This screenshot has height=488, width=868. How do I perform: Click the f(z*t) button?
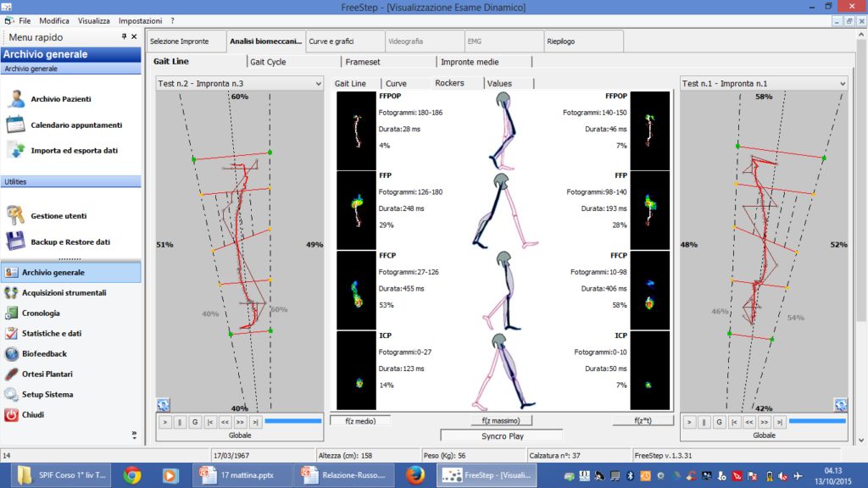click(643, 421)
